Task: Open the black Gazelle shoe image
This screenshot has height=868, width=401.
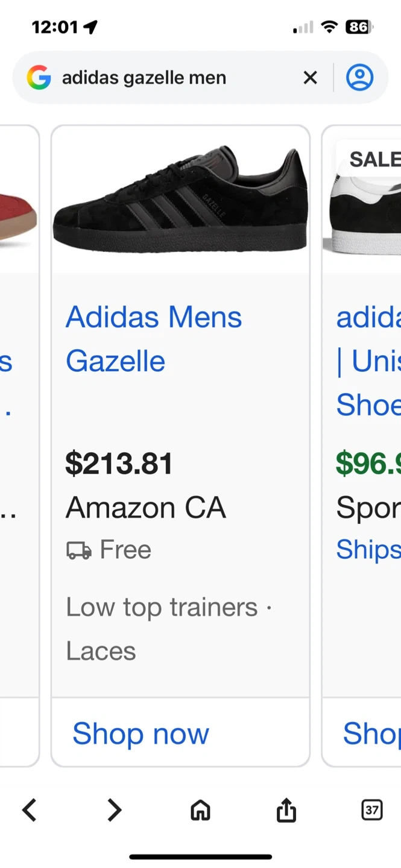Action: coord(180,199)
